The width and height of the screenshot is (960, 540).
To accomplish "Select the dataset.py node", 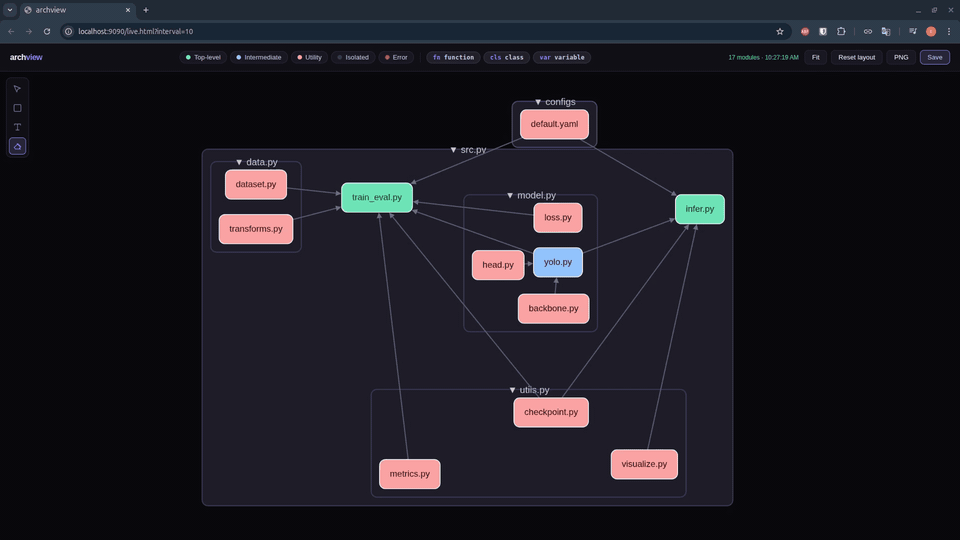I will tap(256, 184).
